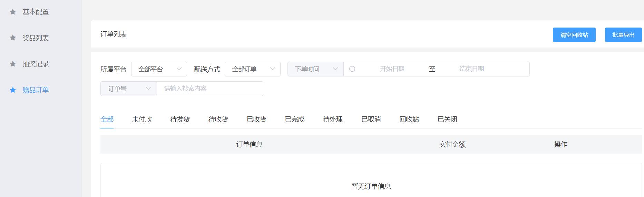Open the 全部订单 delivery method dropdown
The image size is (644, 197).
[253, 69]
